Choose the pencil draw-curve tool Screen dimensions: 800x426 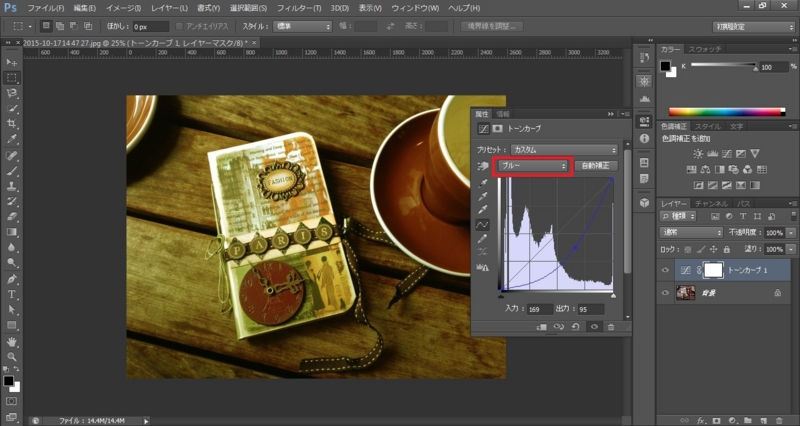click(x=482, y=238)
